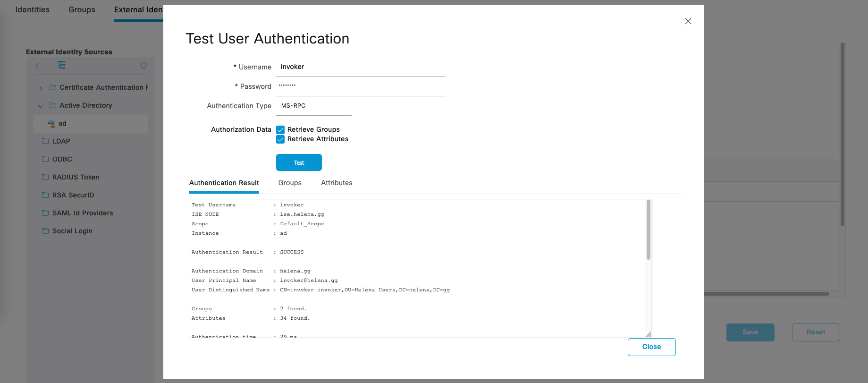Image resolution: width=868 pixels, height=383 pixels.
Task: Collapse the Active Directory node
Action: tap(41, 106)
